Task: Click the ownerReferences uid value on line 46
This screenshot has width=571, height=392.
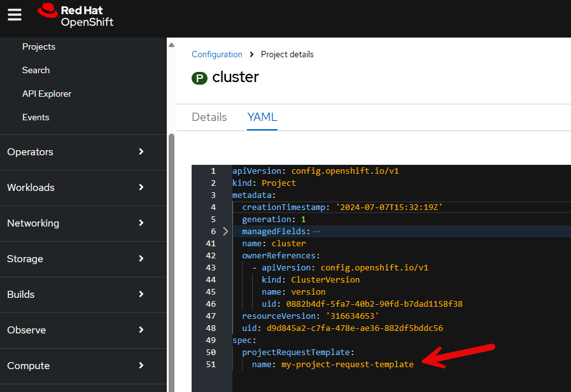Action: click(x=374, y=304)
